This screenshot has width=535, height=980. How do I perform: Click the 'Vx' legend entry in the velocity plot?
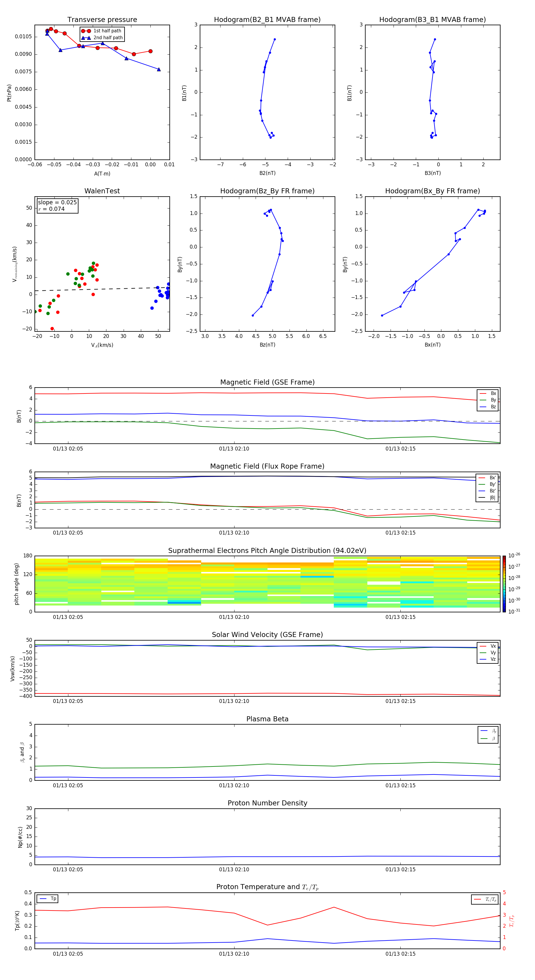pos(488,646)
